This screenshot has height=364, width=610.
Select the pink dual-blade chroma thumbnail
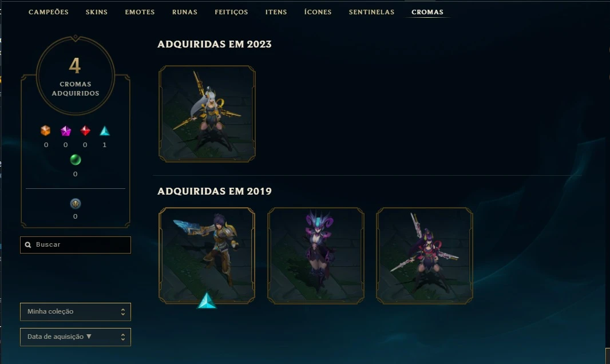425,255
